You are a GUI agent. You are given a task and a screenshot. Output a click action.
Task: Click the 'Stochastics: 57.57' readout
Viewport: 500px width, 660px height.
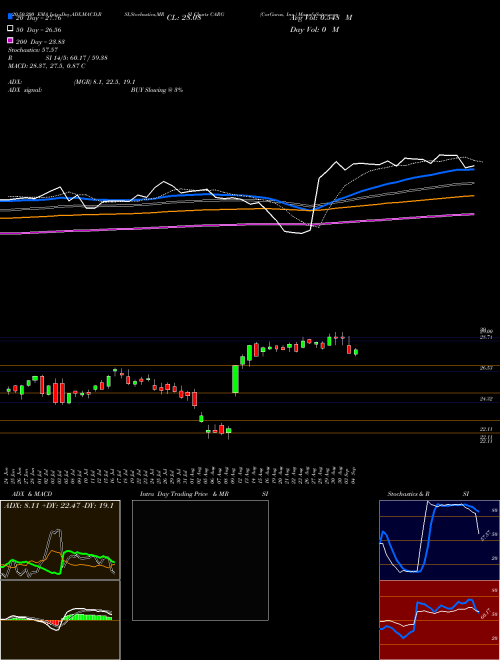point(33,50)
